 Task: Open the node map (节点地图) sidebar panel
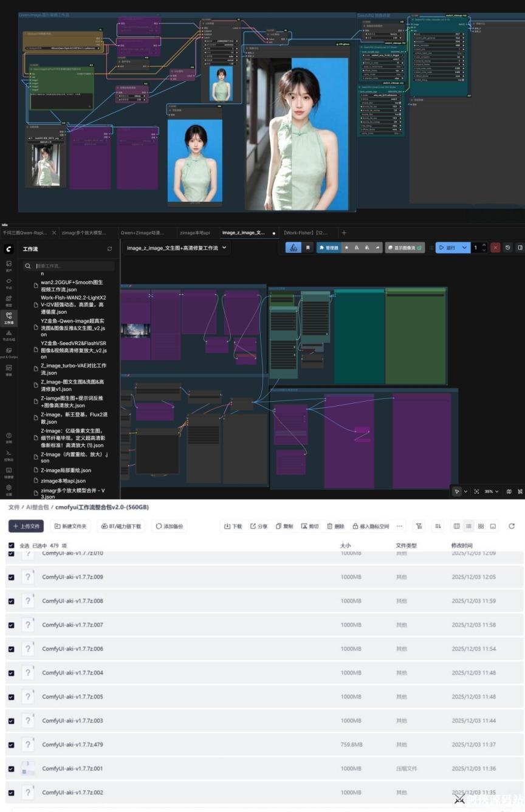click(x=9, y=335)
